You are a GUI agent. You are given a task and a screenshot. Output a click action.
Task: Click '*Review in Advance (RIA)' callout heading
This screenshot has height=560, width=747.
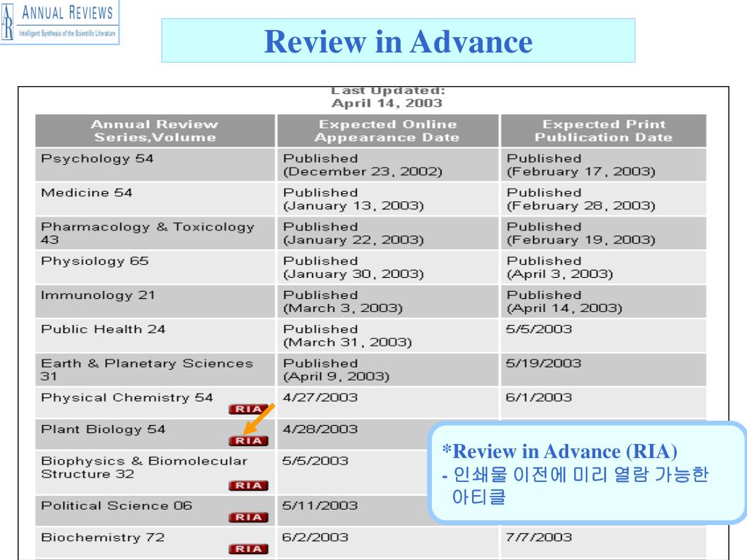(x=560, y=451)
